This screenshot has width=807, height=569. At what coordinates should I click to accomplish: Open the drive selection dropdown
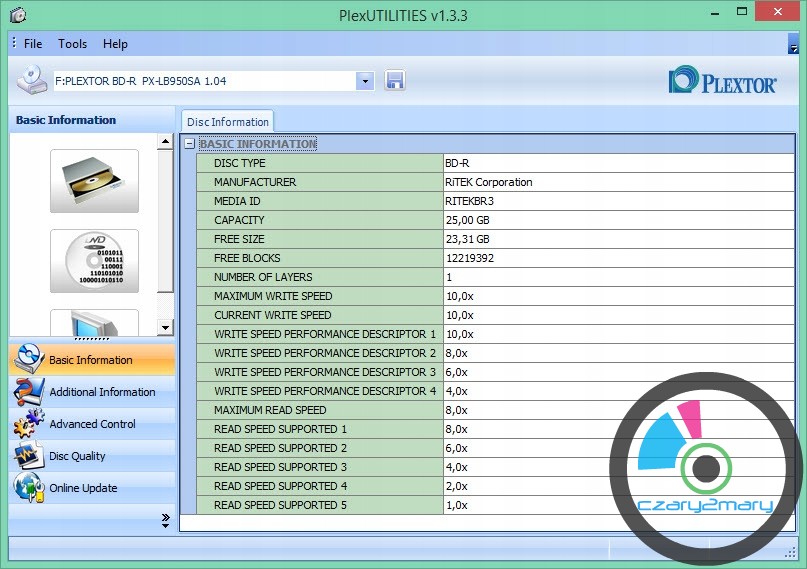tap(364, 81)
